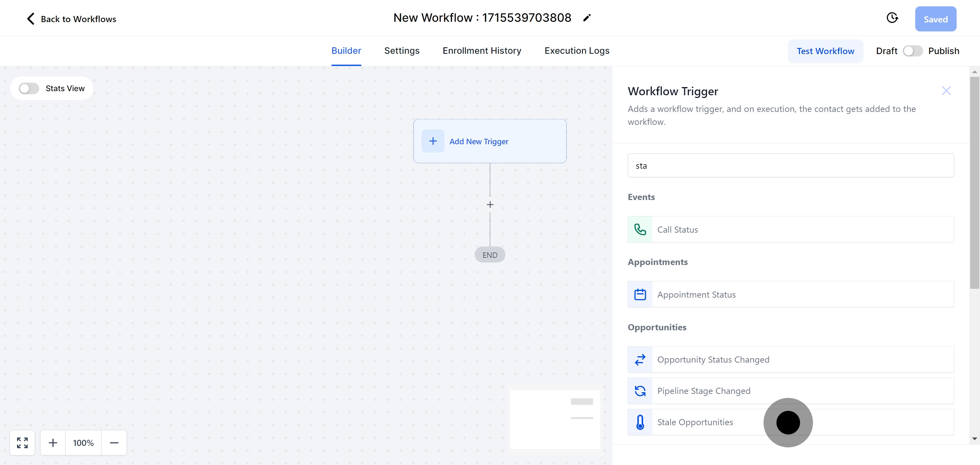
Task: Select Opportunity Status Changed trigger
Action: pyautogui.click(x=790, y=359)
